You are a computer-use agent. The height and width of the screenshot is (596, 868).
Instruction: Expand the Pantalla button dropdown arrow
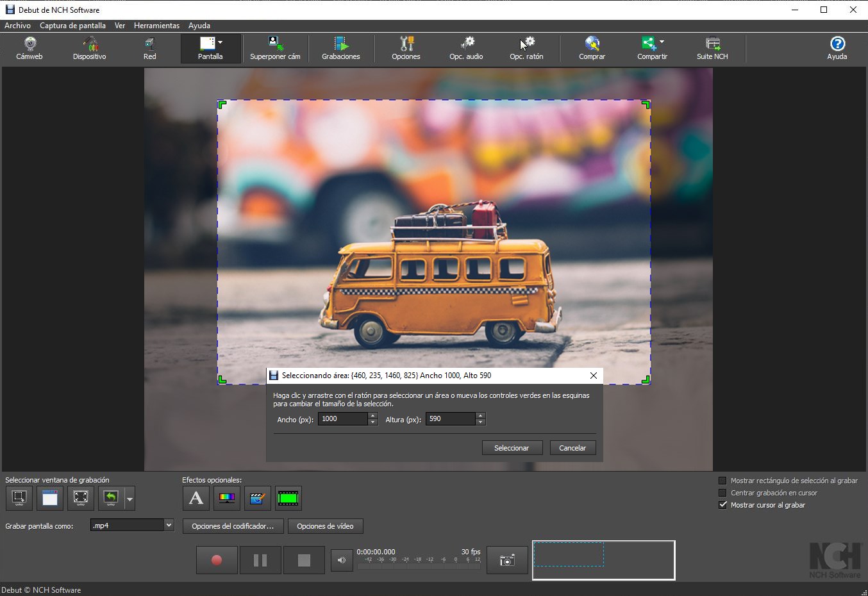click(x=220, y=42)
